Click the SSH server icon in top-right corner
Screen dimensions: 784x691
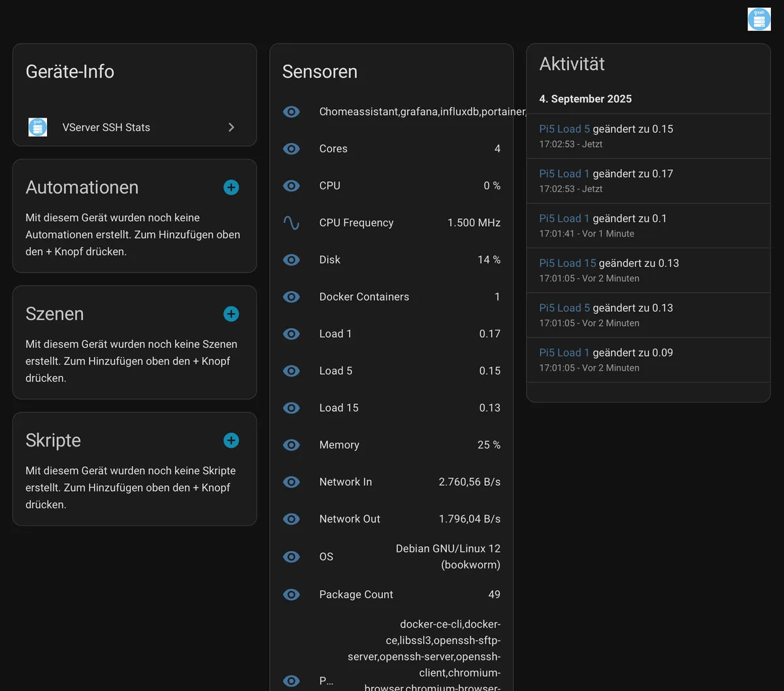(759, 19)
